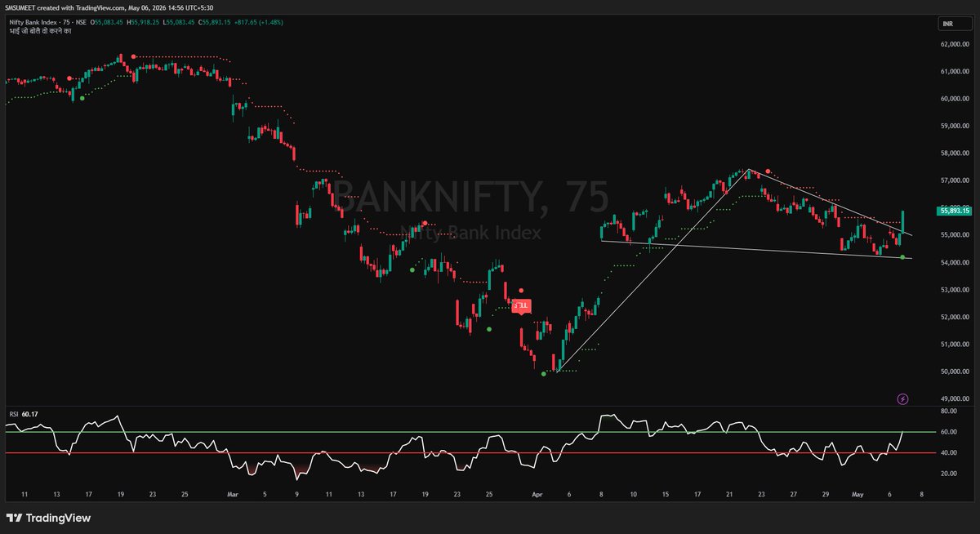Click the date label 10 on time axis
This screenshot has width=980, height=534.
click(633, 495)
